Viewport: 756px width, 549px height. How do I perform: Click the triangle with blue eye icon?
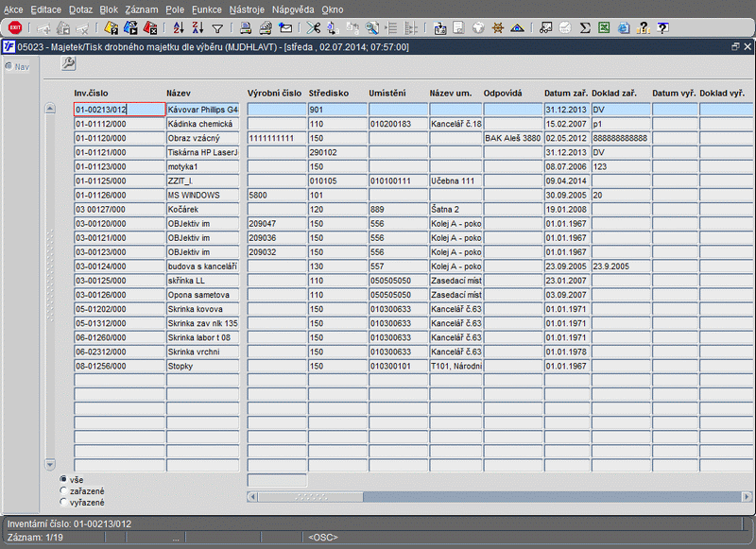point(517,28)
